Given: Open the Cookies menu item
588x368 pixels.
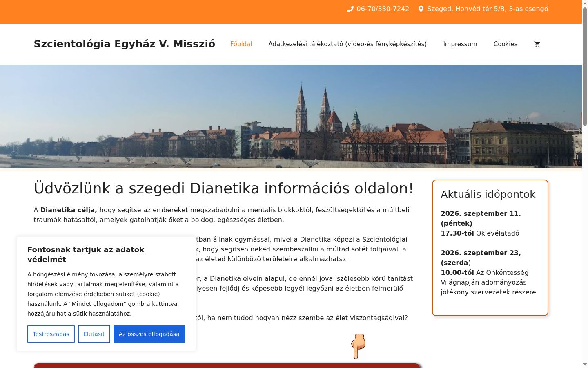Looking at the screenshot, I should (x=506, y=44).
